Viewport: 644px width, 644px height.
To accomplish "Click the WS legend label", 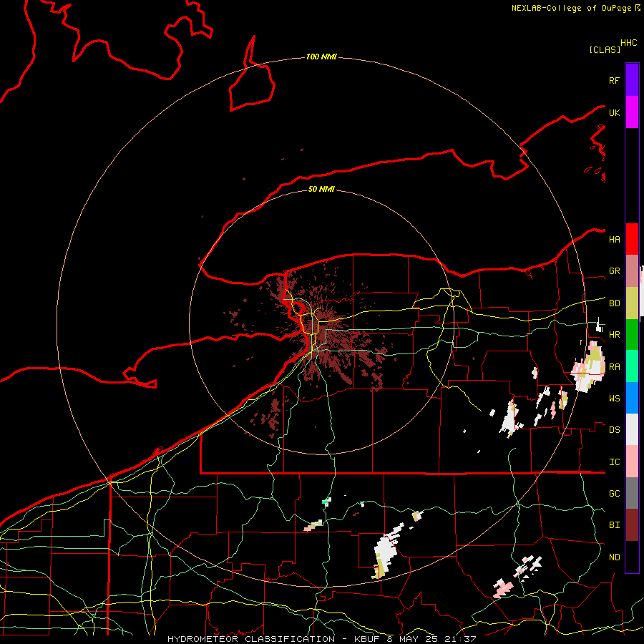I will (x=614, y=399).
